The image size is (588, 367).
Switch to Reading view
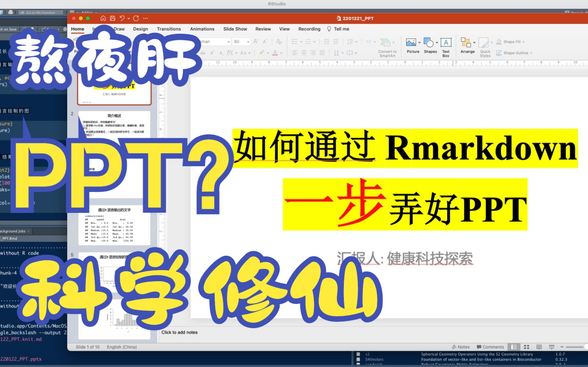tap(539, 347)
